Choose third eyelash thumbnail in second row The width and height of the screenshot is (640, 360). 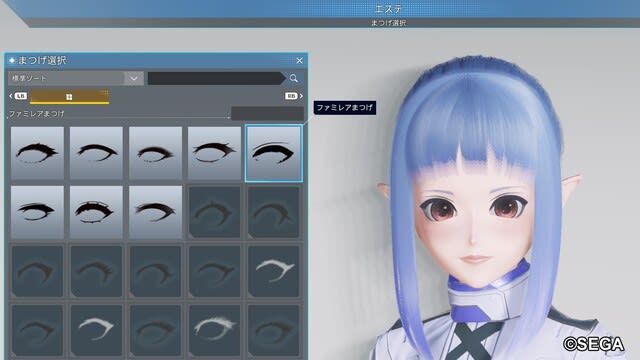click(155, 212)
